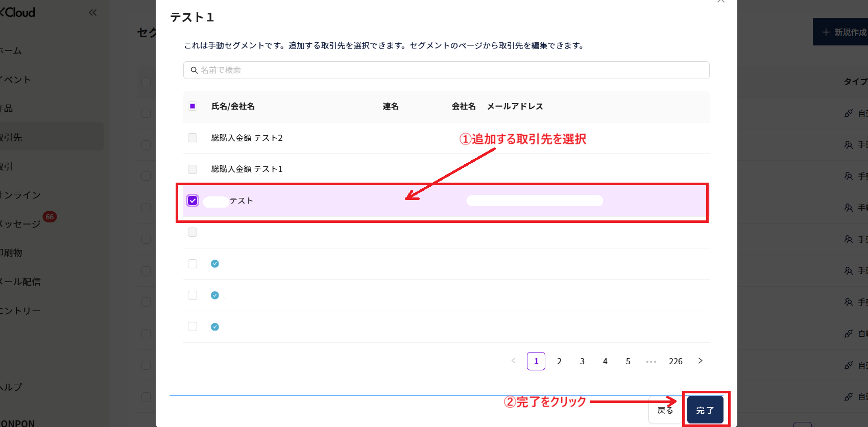Image resolution: width=868 pixels, height=427 pixels.
Task: Click 総購入金額 テスト2 name text
Action: click(x=247, y=138)
